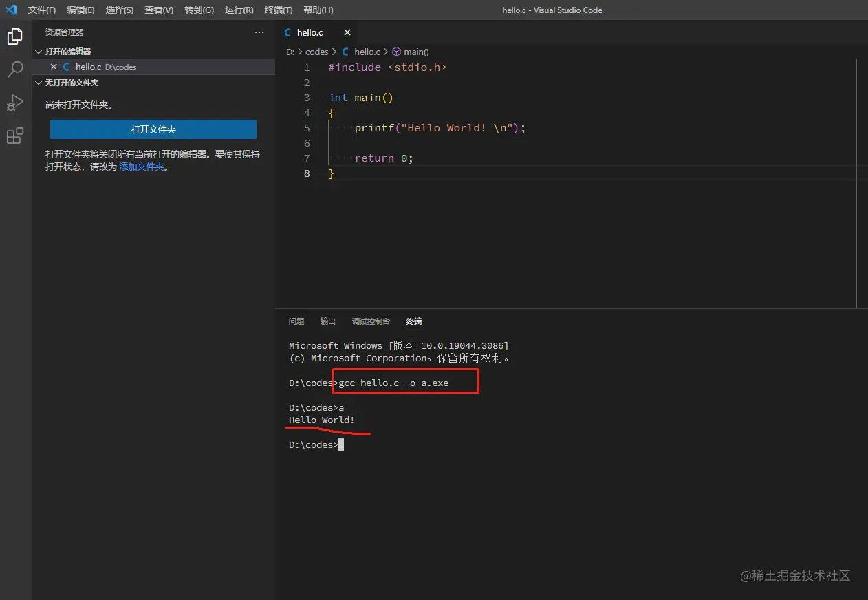Viewport: 868px width, 600px height.
Task: Click the #include <stdio.h> code line
Action: coord(387,67)
